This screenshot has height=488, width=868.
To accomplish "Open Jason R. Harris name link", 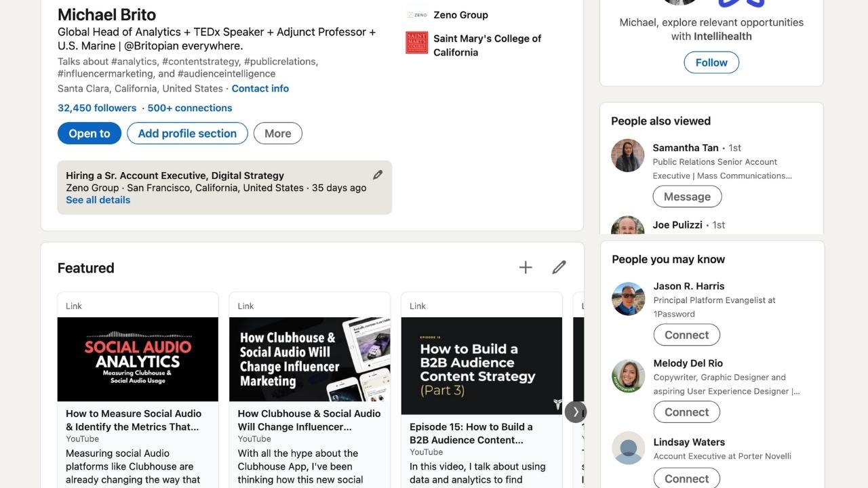I will (x=689, y=286).
